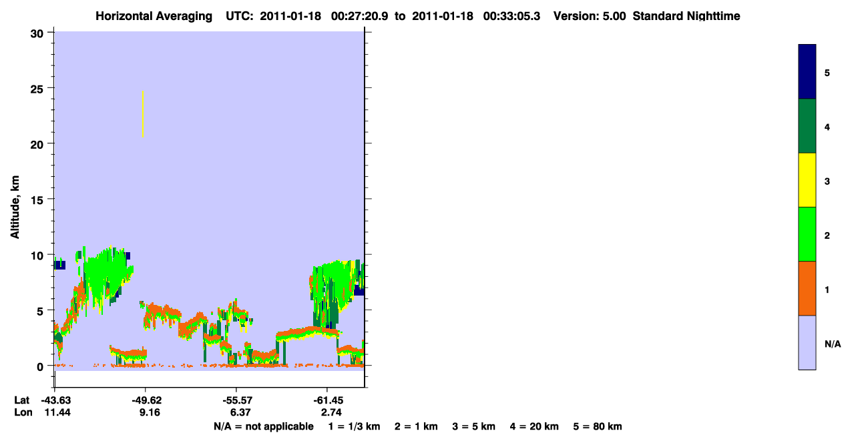Click the yellow colorbar segment labeled 3
This screenshot has height=445, width=868.
pyautogui.click(x=807, y=180)
